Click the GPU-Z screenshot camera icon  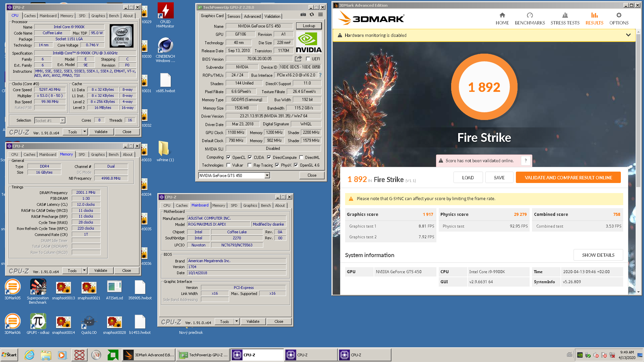[303, 15]
